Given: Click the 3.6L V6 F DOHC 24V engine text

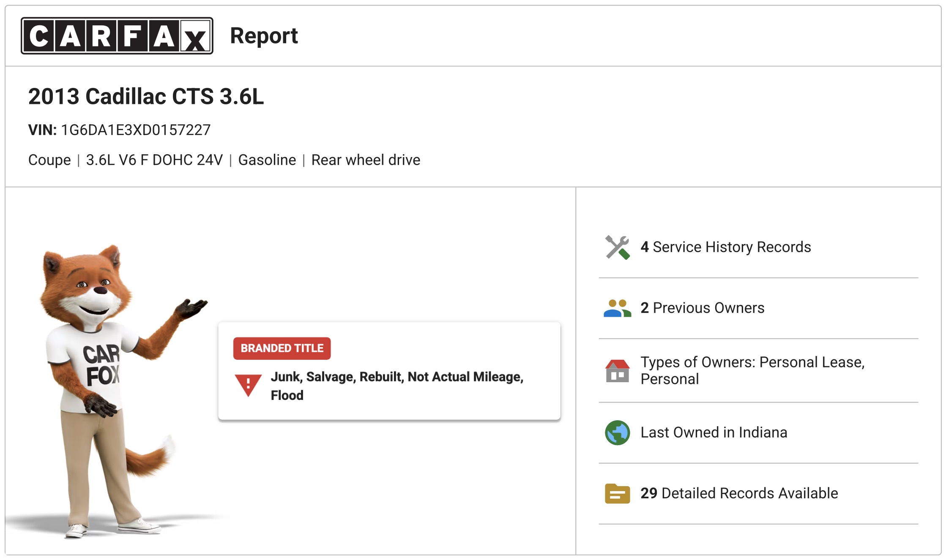Looking at the screenshot, I should click(154, 160).
